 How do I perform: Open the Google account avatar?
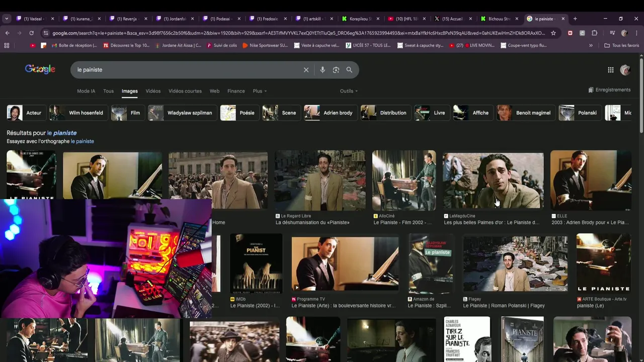pyautogui.click(x=625, y=70)
